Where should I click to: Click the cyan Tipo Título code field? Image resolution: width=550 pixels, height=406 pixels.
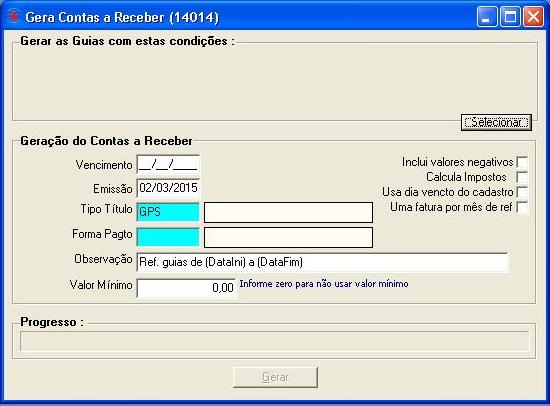(x=168, y=212)
